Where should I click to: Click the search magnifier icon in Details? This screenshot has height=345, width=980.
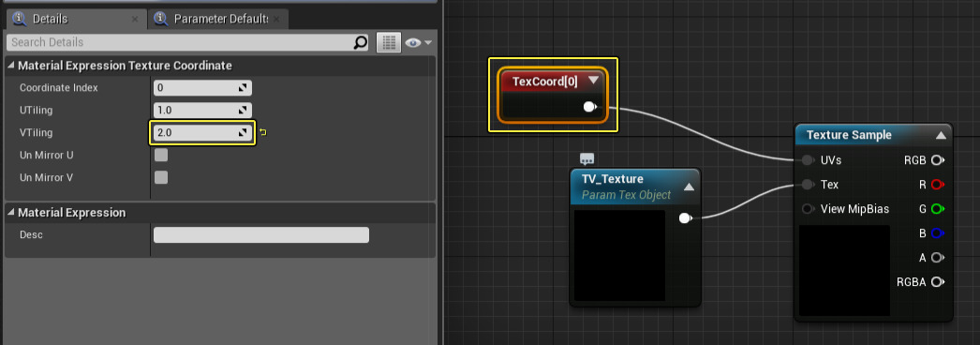(x=361, y=42)
